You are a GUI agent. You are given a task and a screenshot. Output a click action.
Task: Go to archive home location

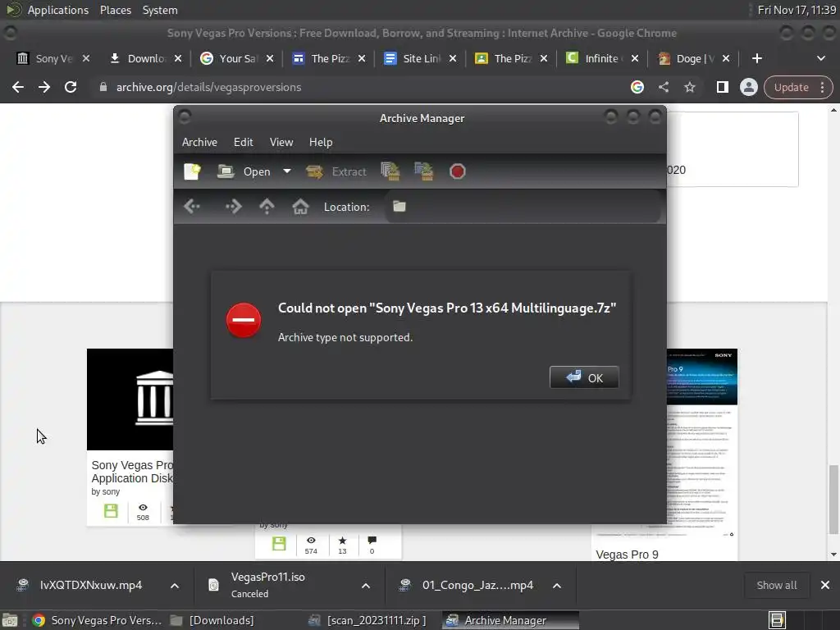pyautogui.click(x=300, y=207)
